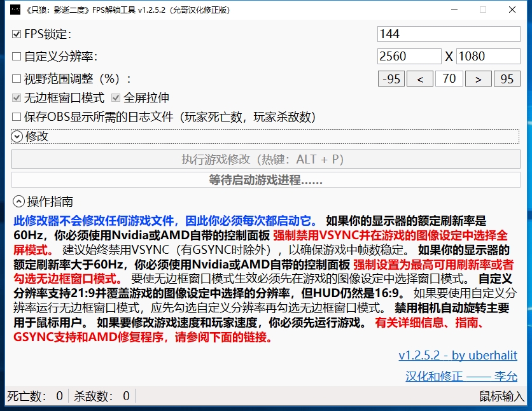Click the 鼠标输入 status text
532x411 pixels.
coord(501,396)
